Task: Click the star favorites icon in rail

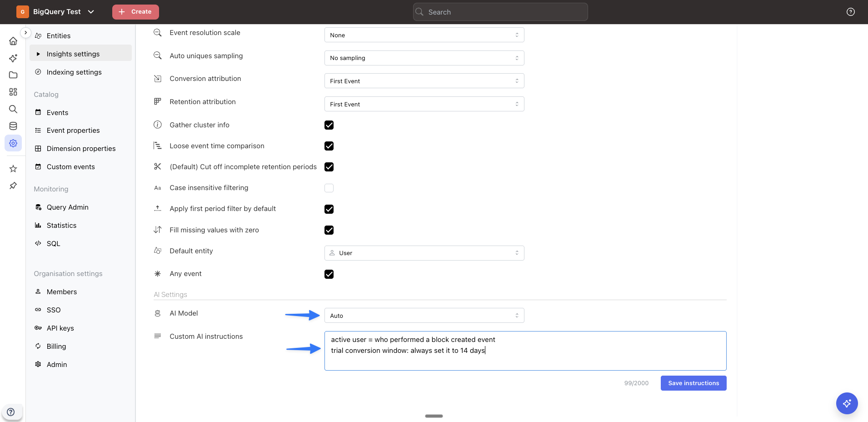Action: (x=13, y=169)
